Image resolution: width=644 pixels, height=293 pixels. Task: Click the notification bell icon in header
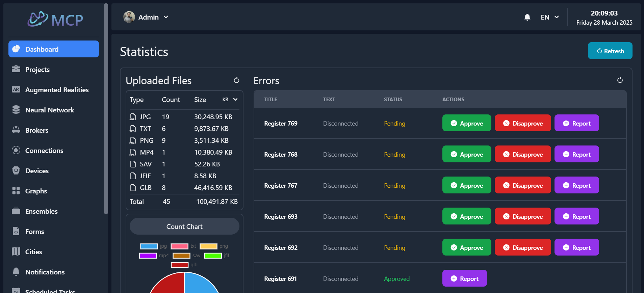click(527, 17)
